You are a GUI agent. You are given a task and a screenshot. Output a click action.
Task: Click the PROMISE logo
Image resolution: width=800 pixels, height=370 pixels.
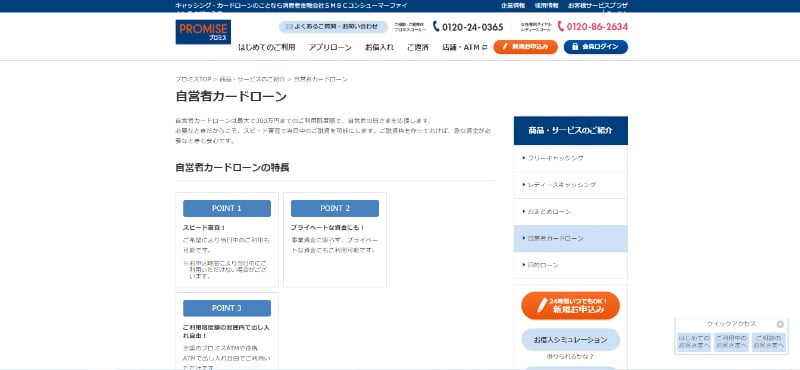coord(203,32)
